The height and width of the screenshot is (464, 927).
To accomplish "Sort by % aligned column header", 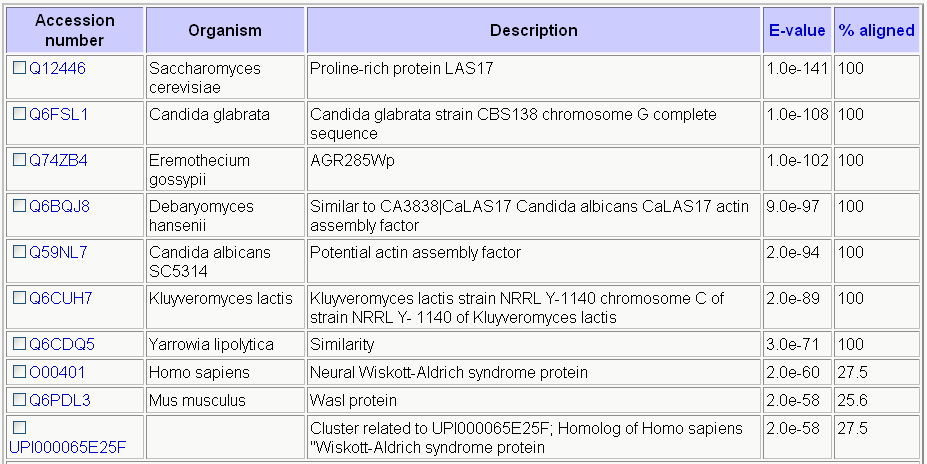I will pyautogui.click(x=877, y=30).
